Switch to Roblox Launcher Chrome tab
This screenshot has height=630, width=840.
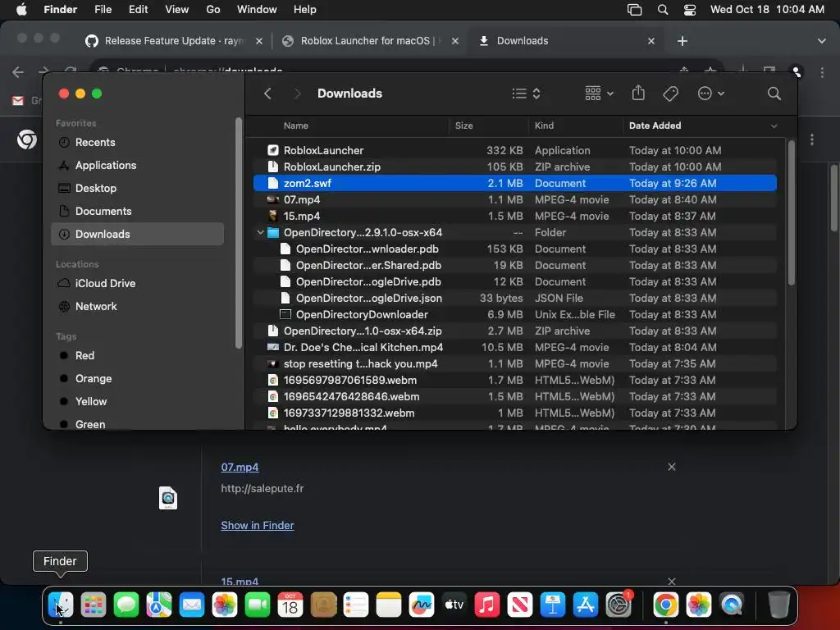(370, 41)
